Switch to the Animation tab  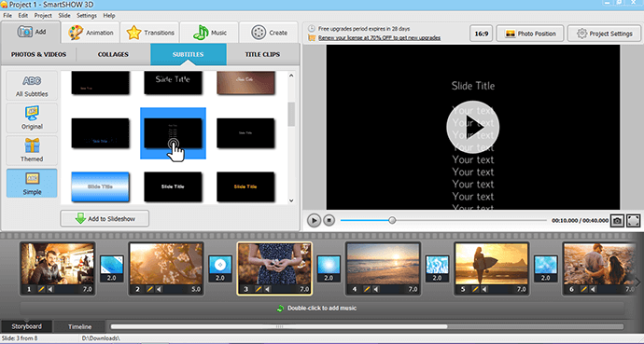coord(91,33)
